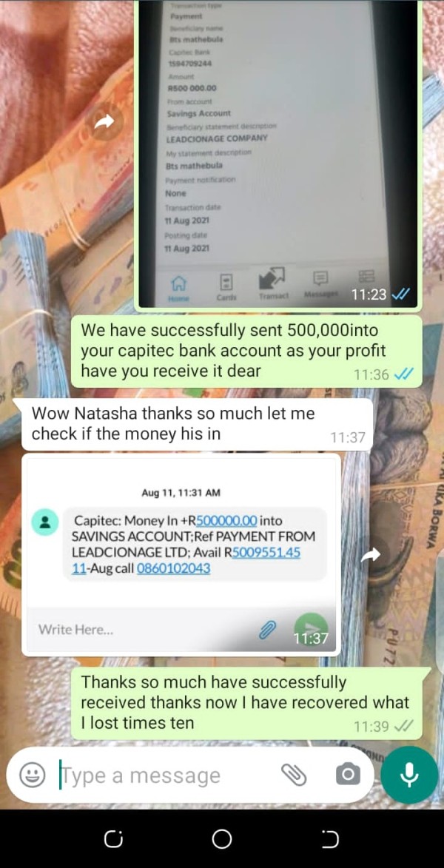The width and height of the screenshot is (444, 868).
Task: Tap the Android home circle button
Action: [222, 840]
